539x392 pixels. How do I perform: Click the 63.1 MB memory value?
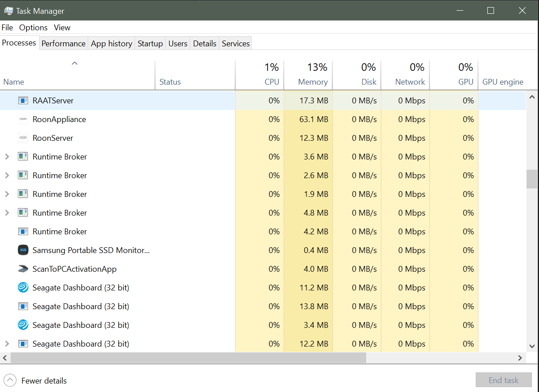(x=314, y=119)
